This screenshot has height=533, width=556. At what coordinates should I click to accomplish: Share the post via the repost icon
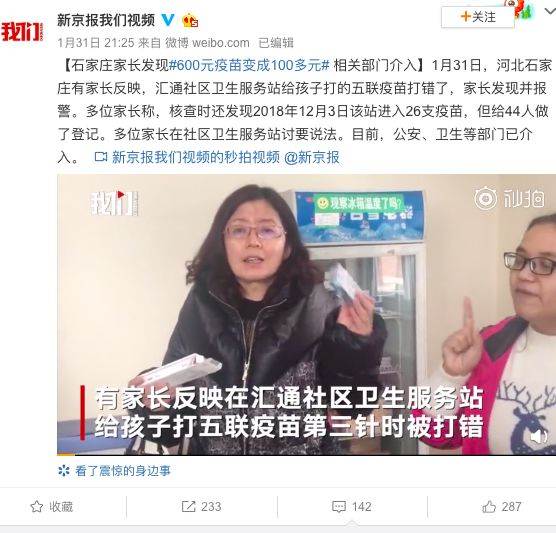click(188, 506)
